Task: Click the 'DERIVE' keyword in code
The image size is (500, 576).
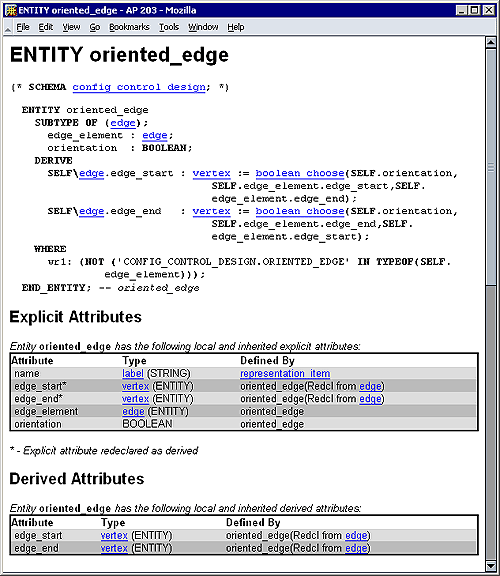Action: pos(53,161)
